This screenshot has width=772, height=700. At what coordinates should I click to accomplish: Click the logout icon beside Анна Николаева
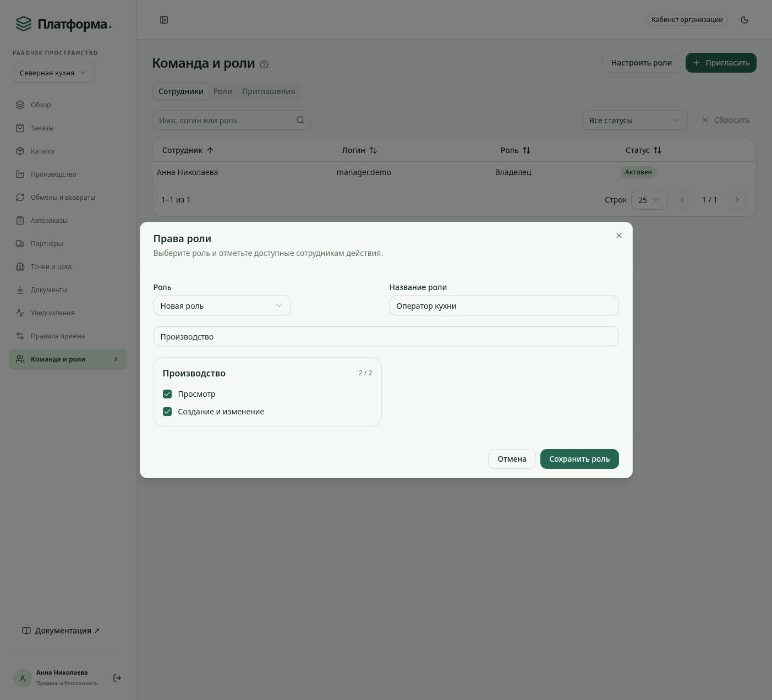[x=117, y=678]
